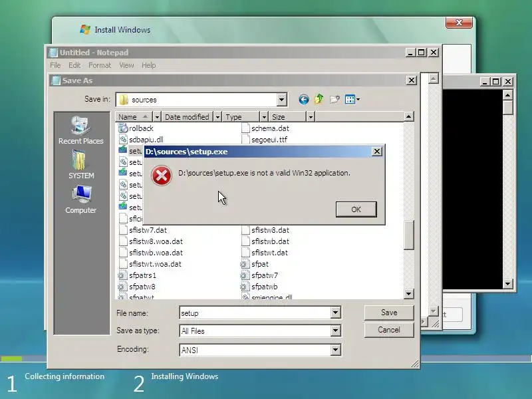
Task: Click the Save button in Save As
Action: tap(389, 313)
